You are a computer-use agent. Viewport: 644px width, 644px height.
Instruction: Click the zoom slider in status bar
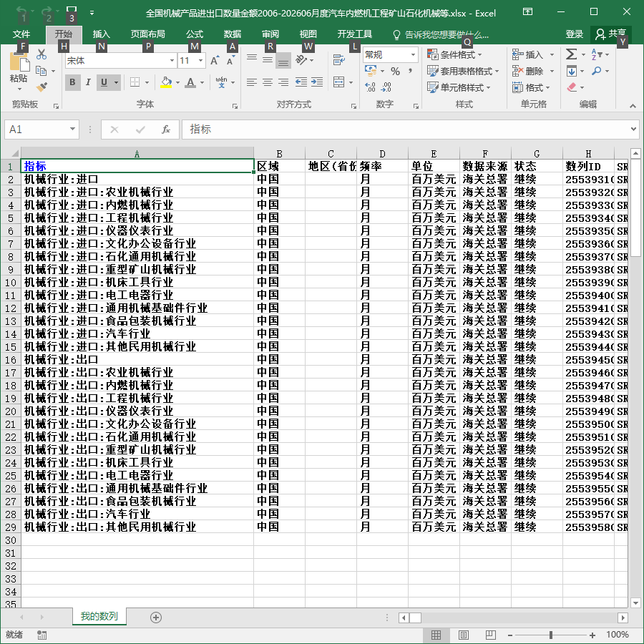(x=550, y=635)
